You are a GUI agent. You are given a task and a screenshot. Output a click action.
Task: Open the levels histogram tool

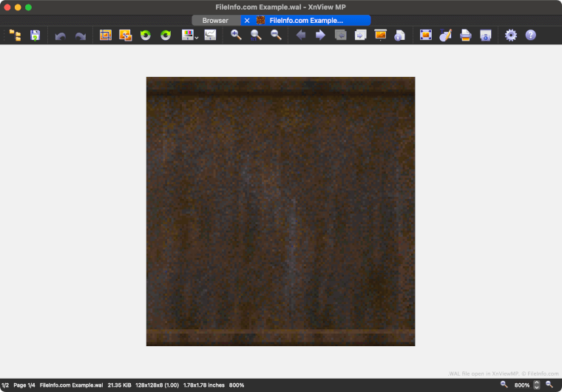[x=211, y=35]
